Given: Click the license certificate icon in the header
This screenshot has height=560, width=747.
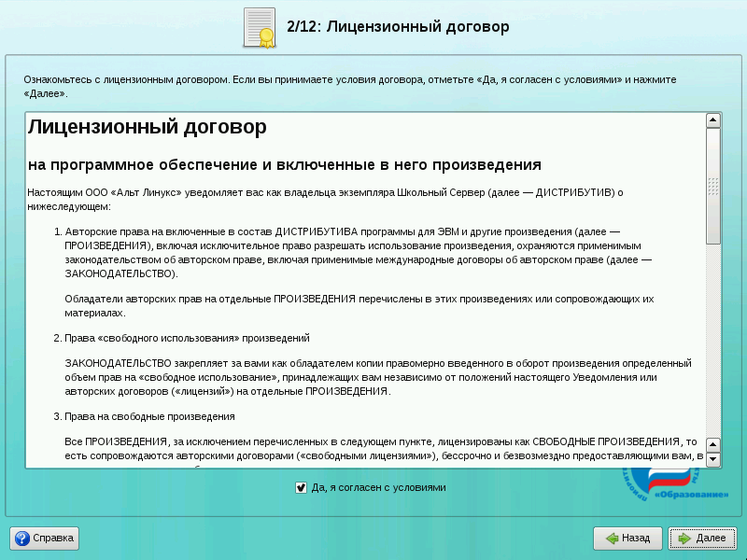Looking at the screenshot, I should [x=259, y=27].
